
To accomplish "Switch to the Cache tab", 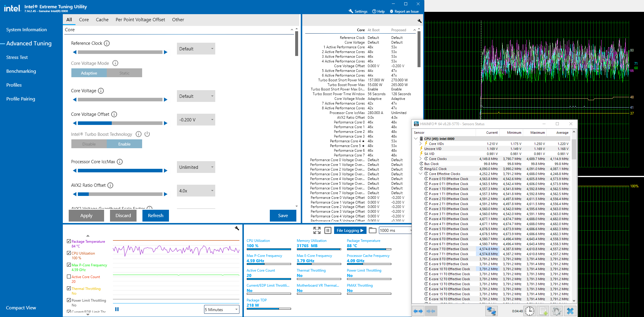I will [102, 20].
